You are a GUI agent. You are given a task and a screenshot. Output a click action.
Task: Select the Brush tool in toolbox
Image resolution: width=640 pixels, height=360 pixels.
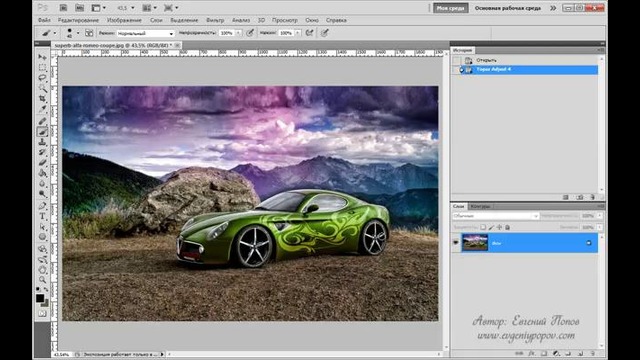42,131
